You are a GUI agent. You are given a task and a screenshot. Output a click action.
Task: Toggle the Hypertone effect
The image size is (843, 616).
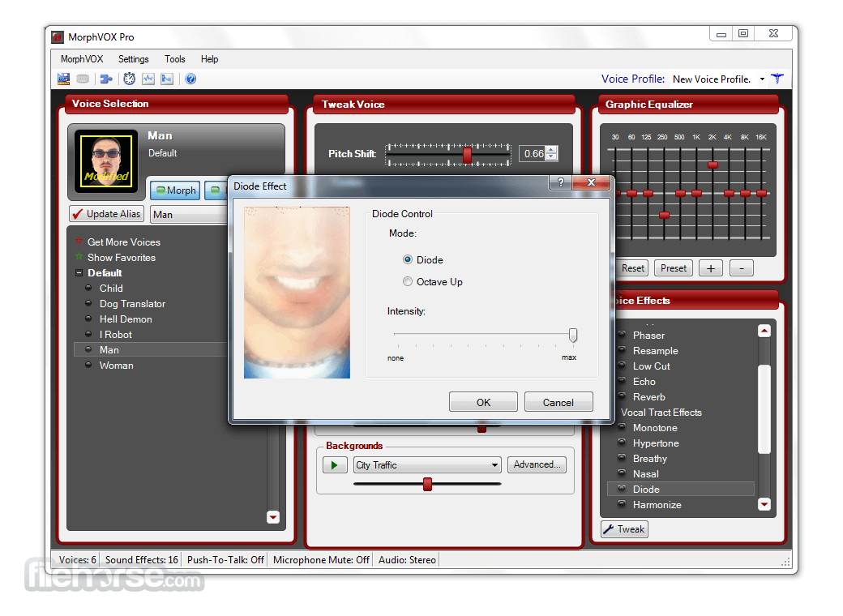(x=622, y=443)
